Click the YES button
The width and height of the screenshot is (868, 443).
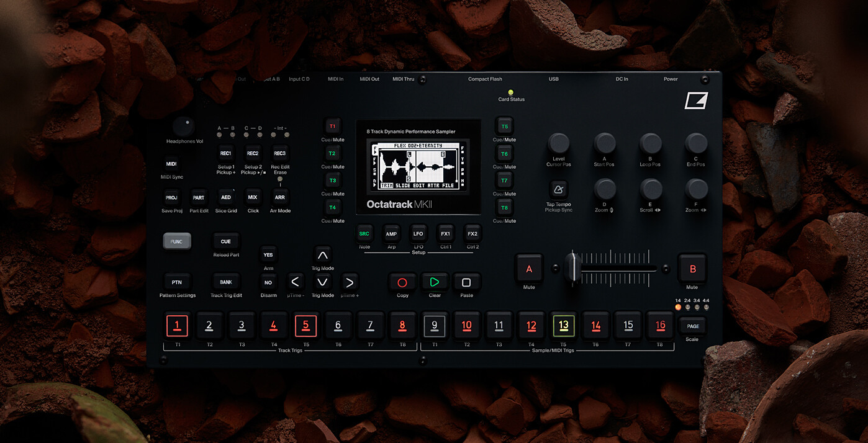coord(268,255)
